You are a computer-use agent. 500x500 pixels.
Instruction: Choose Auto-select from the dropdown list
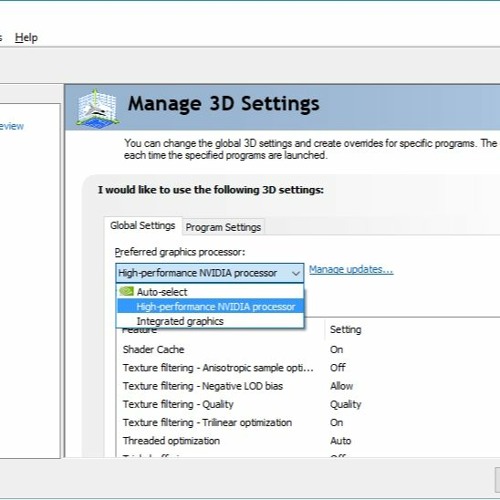(210, 292)
